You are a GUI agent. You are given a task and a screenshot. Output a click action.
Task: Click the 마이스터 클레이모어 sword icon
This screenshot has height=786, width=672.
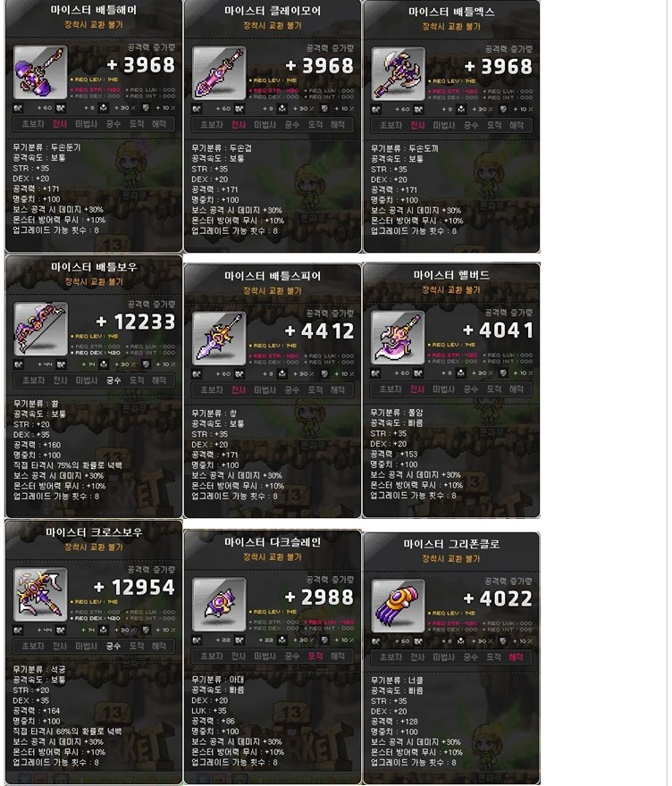point(219,73)
